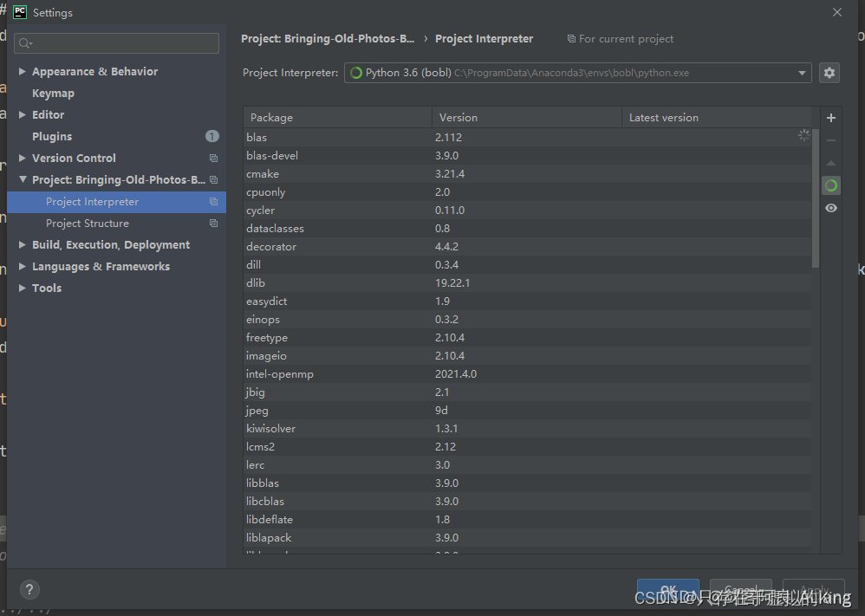
Task: Collapse the Project: Bringing-Old-Photos section
Action: (22, 179)
